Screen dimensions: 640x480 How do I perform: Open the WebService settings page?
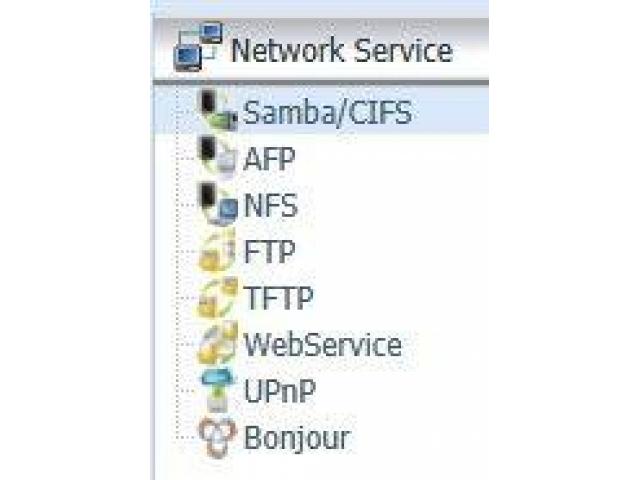coord(322,345)
